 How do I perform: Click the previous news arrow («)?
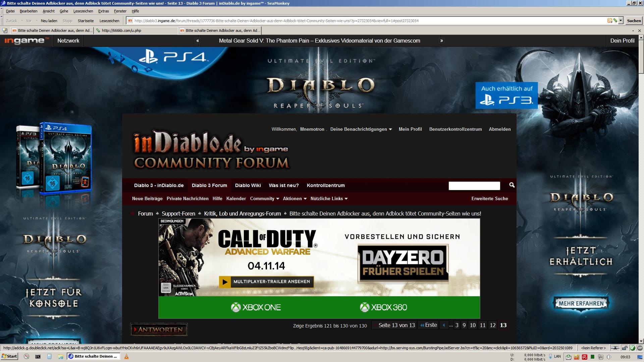pyautogui.click(x=198, y=41)
